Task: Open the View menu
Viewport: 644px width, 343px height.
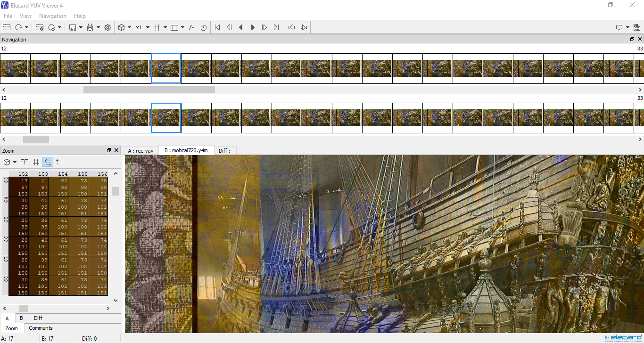Action: click(x=25, y=16)
